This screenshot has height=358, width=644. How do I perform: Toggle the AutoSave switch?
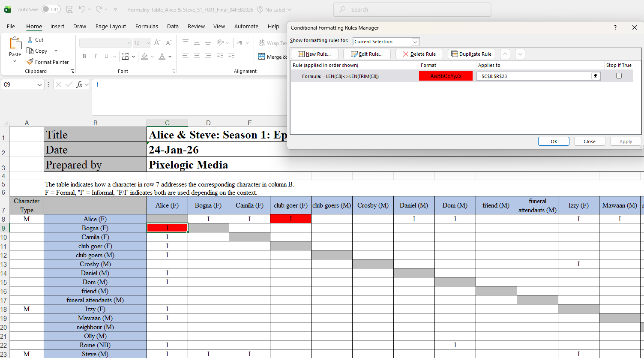pos(51,9)
